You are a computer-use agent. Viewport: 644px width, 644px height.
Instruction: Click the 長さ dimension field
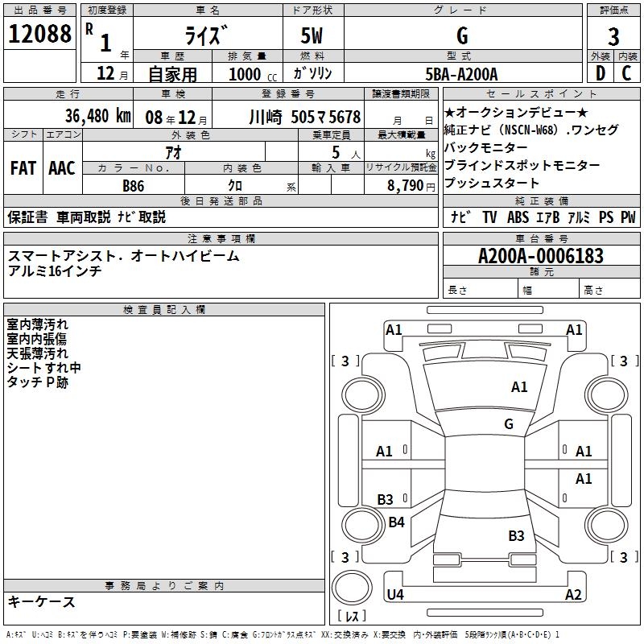(480, 290)
